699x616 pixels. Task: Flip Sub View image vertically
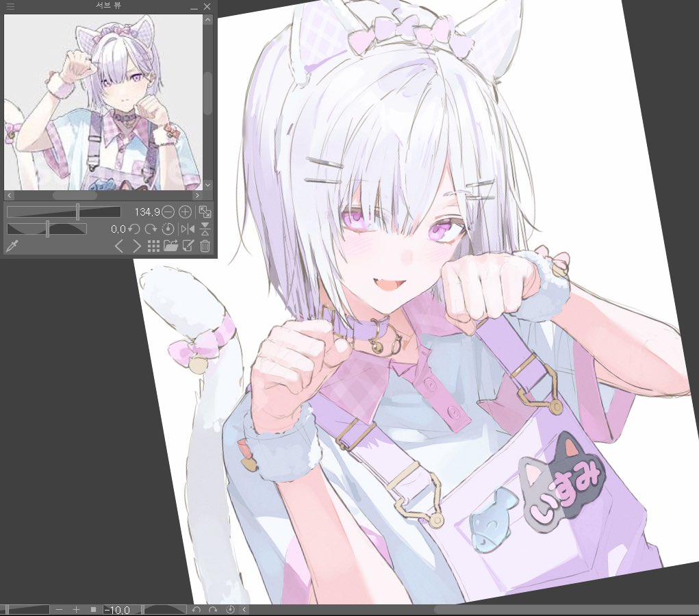205,229
